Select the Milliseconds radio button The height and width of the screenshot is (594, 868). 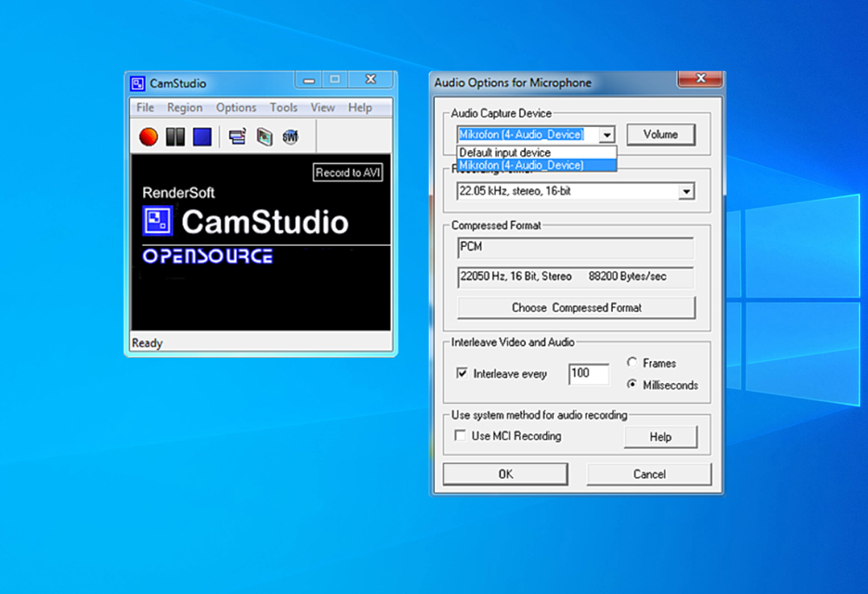coord(632,384)
